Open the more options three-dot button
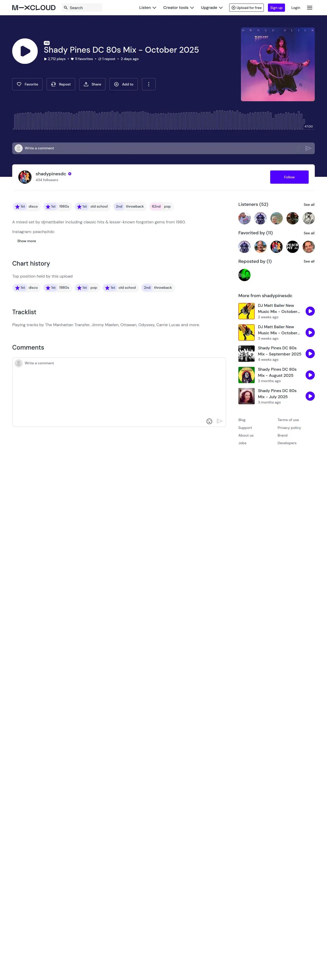The image size is (327, 980). point(148,84)
